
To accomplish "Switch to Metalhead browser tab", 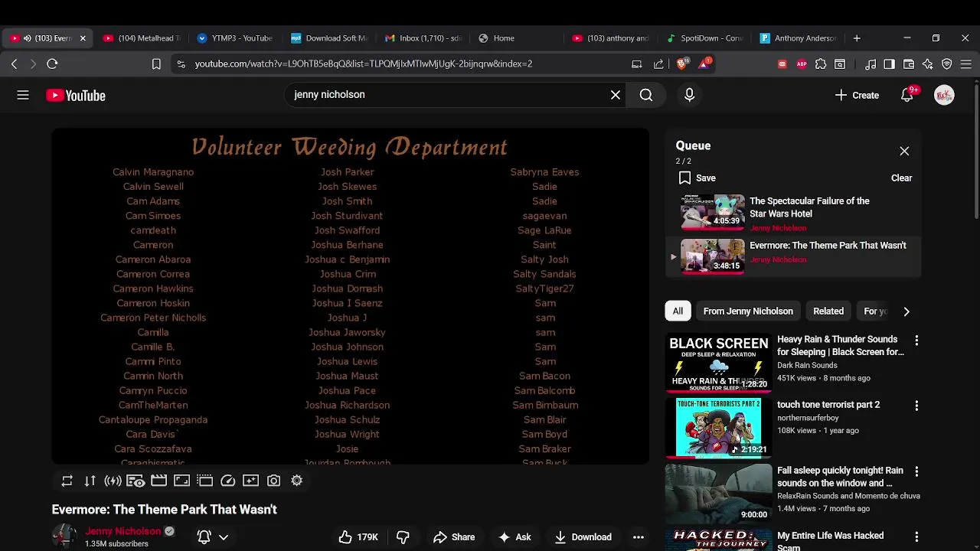I will tap(142, 38).
